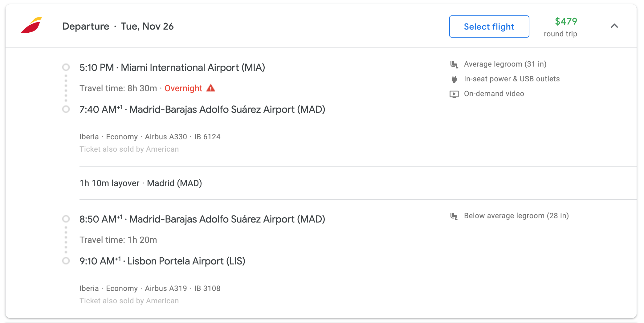
Task: Click the 1h 10m layover Madrid row
Action: [358, 183]
